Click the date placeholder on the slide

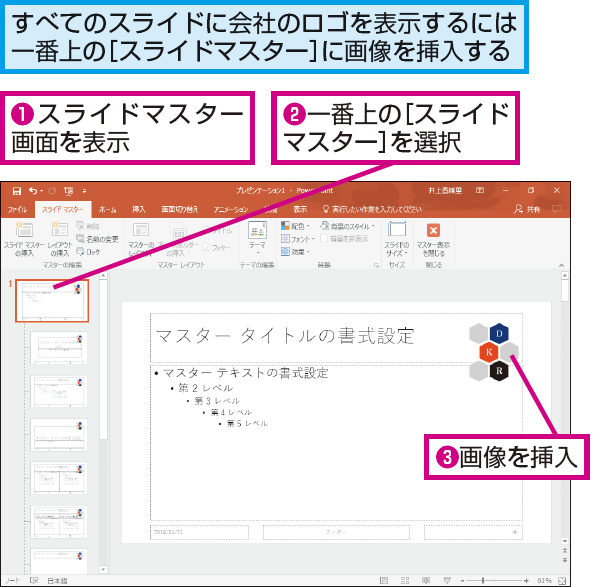[x=199, y=532]
